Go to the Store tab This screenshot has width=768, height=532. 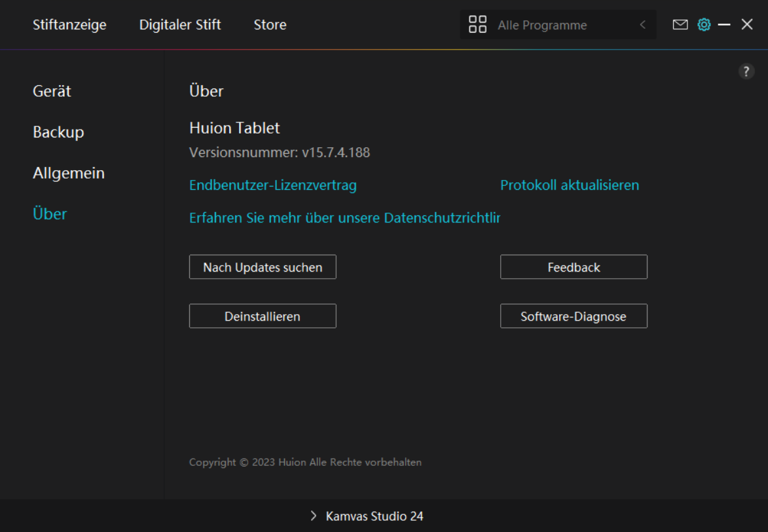[x=270, y=25]
